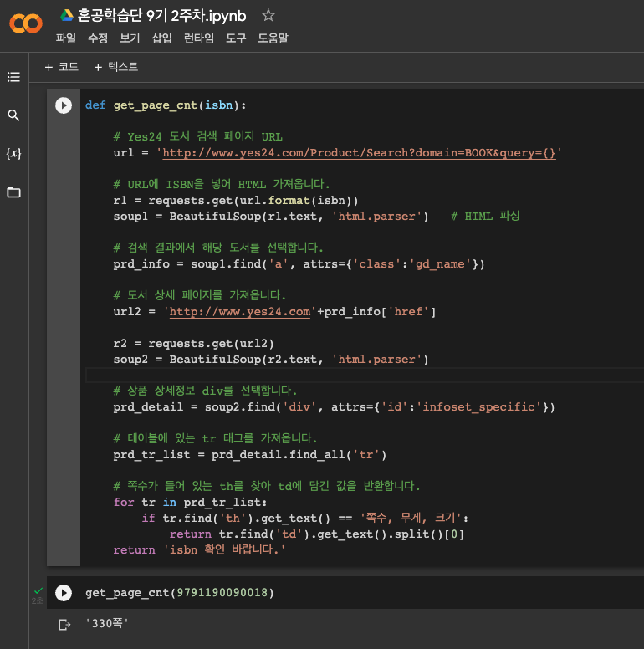Open the 도움말 menu
The image size is (644, 649).
(x=273, y=38)
